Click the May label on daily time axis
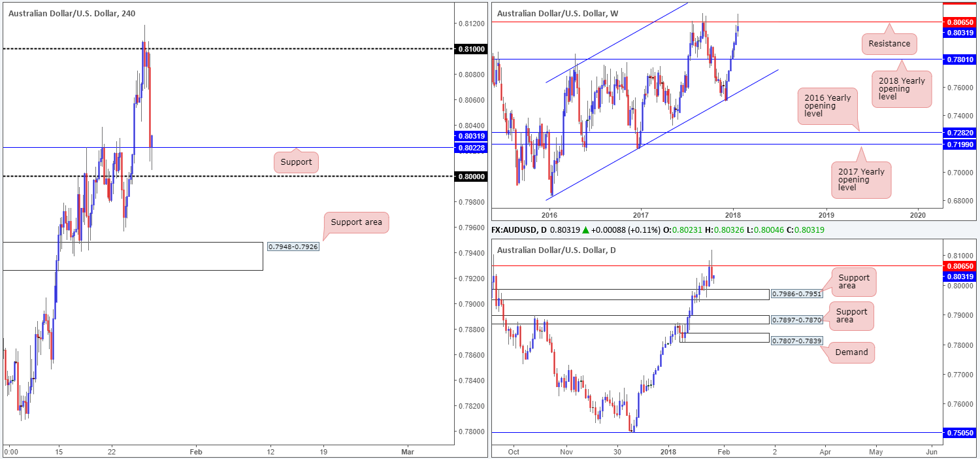The height and width of the screenshot is (459, 980). coord(875,452)
